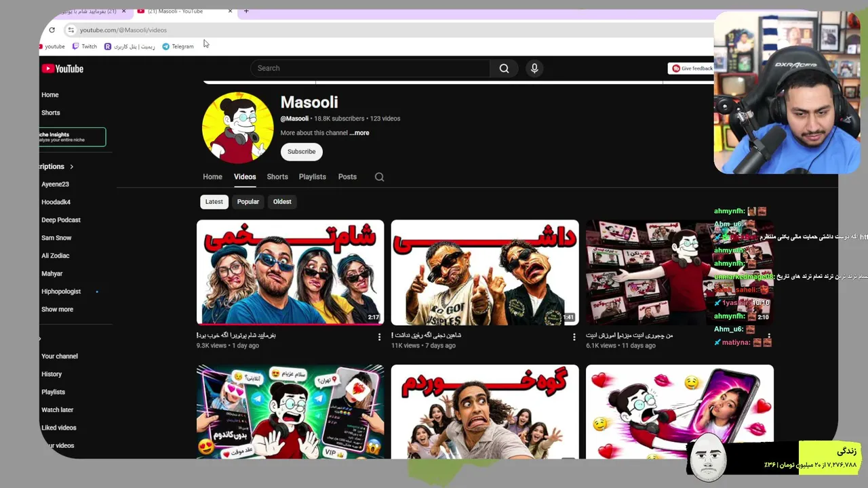Open options menu for the 6.1K views video
The image size is (868, 488).
click(768, 337)
